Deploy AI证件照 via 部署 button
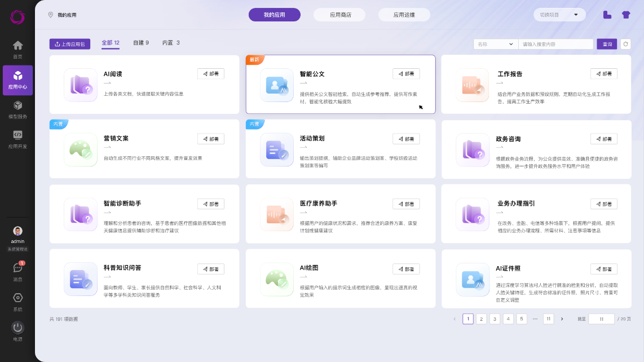Screen dimensions: 644x362 click(604, 269)
